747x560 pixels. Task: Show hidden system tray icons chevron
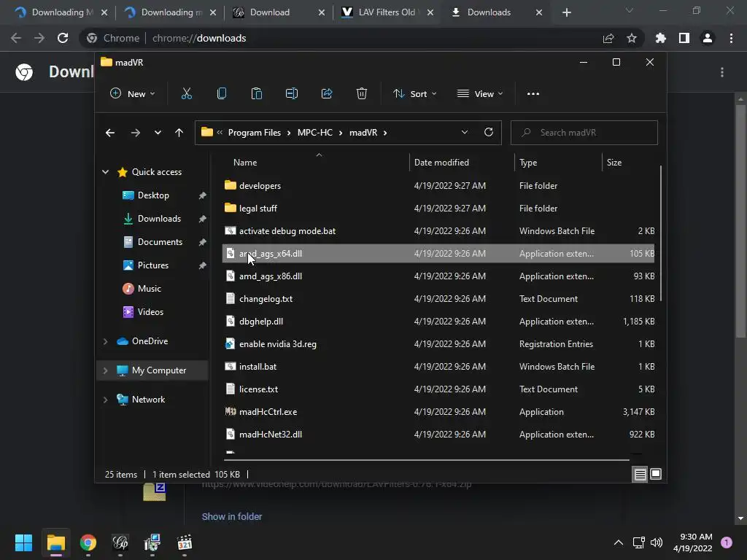[619, 542]
